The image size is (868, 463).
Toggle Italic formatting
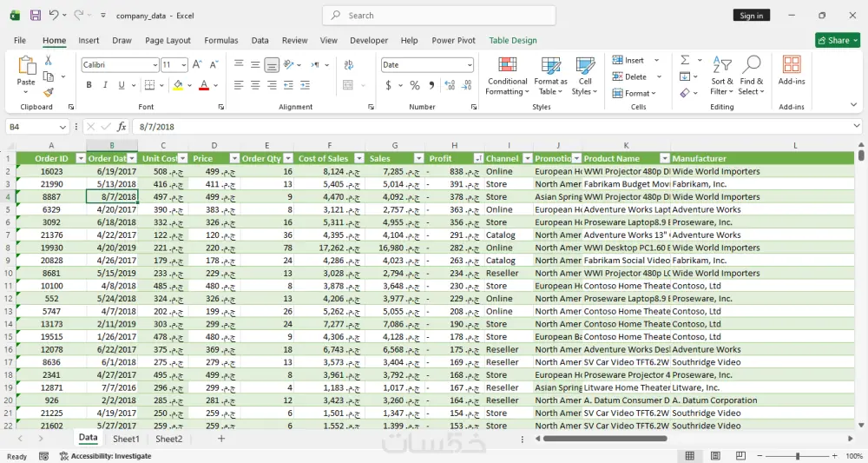pos(105,85)
